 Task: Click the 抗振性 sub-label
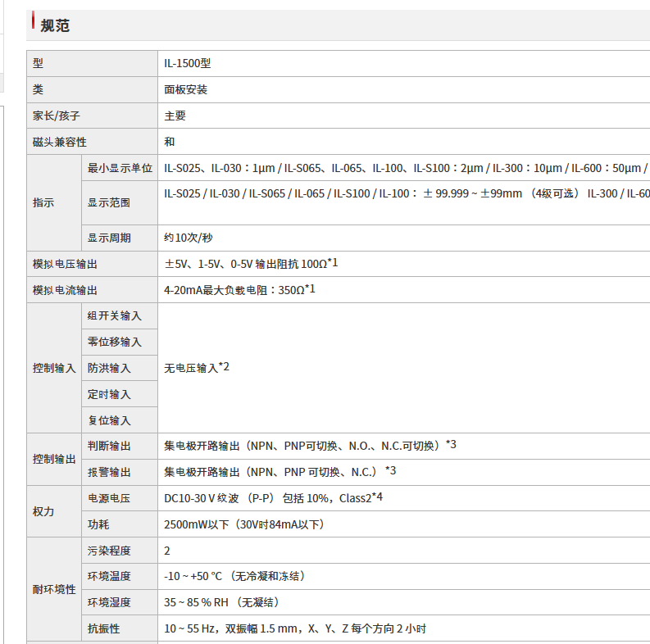(103, 628)
